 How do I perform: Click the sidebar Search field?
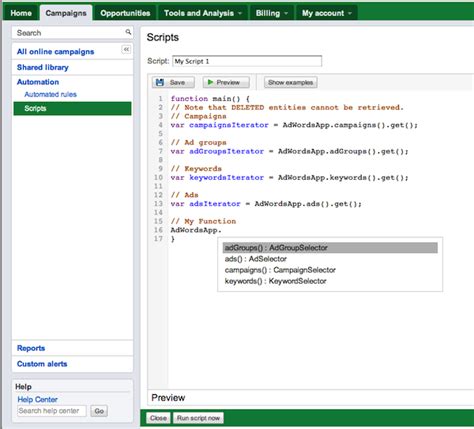[72, 33]
